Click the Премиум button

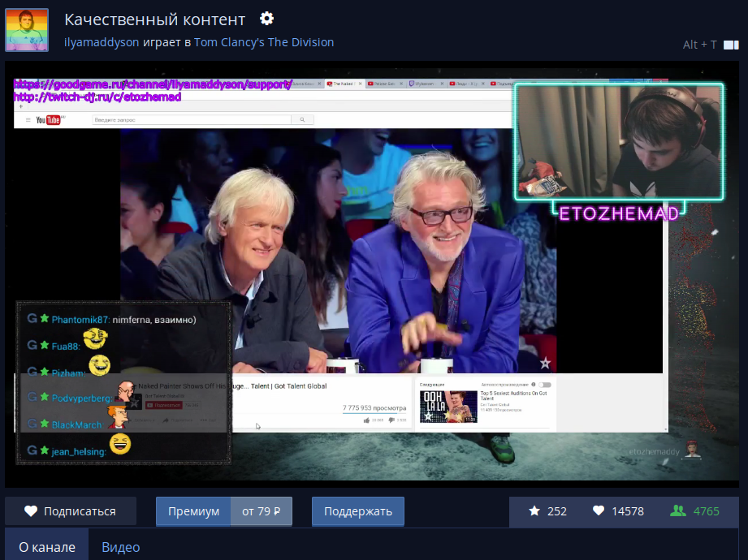pyautogui.click(x=193, y=511)
